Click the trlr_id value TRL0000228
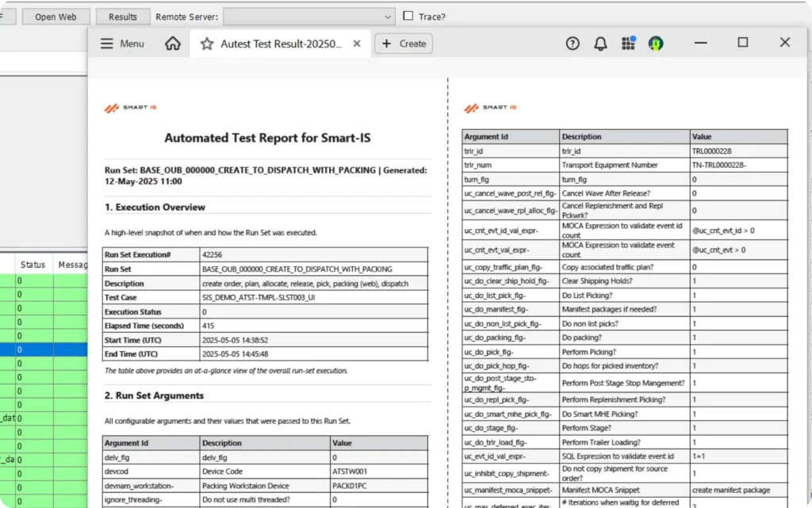812x508 pixels. pyautogui.click(x=711, y=151)
